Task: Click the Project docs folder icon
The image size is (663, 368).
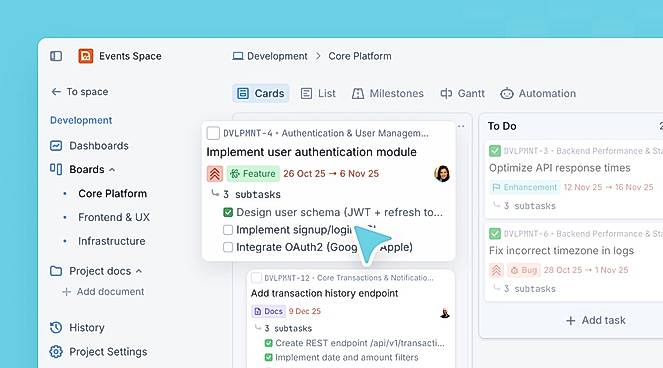Action: click(x=56, y=271)
